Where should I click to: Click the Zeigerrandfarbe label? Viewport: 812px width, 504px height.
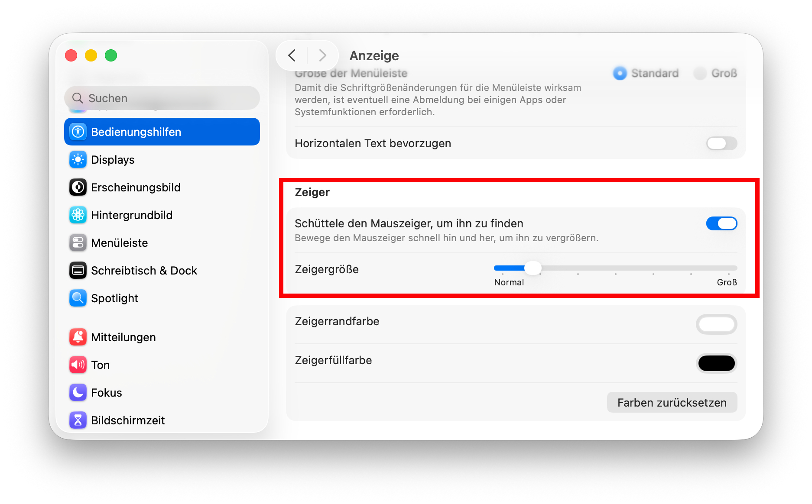[337, 321]
